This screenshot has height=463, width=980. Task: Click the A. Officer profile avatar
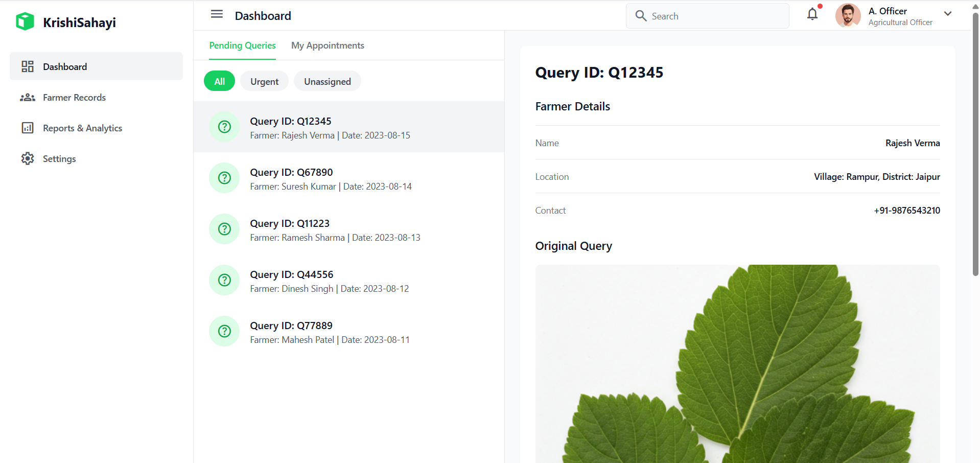[848, 15]
